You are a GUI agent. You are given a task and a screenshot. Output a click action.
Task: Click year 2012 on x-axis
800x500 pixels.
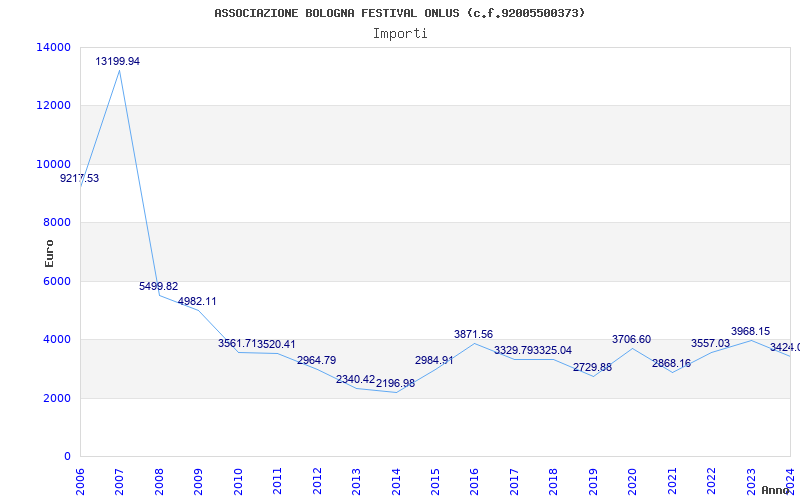(317, 481)
